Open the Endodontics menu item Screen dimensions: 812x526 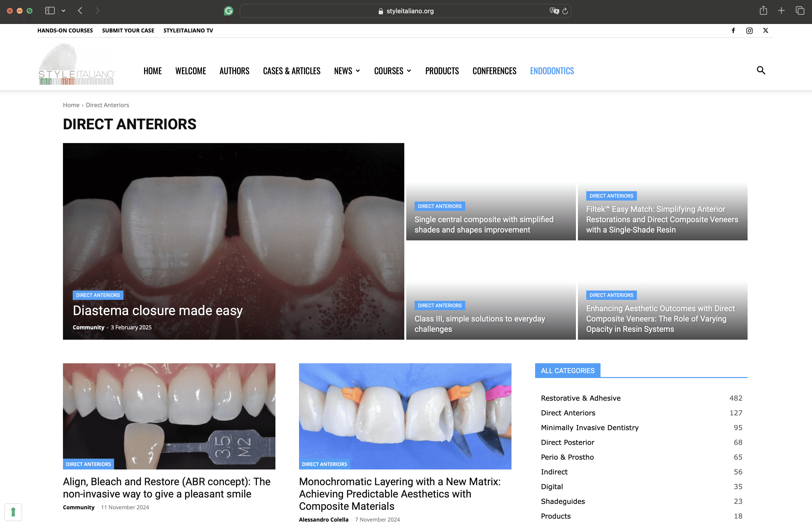point(552,71)
